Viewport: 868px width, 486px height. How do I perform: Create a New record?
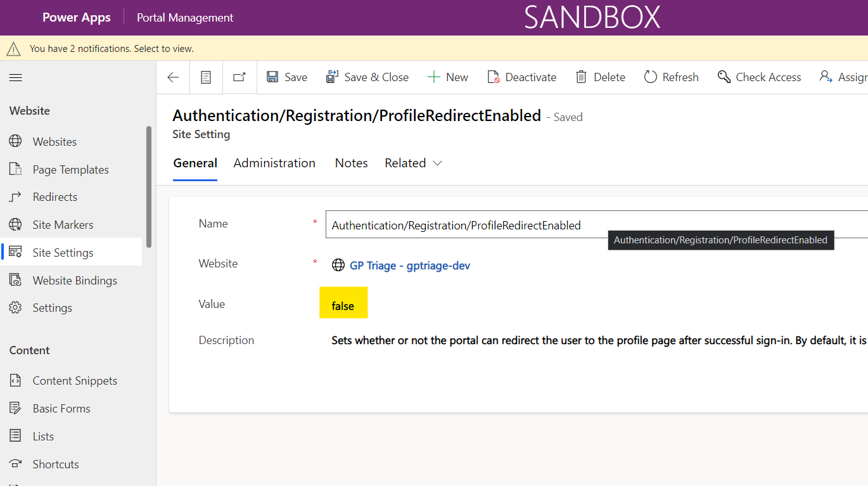coord(448,77)
